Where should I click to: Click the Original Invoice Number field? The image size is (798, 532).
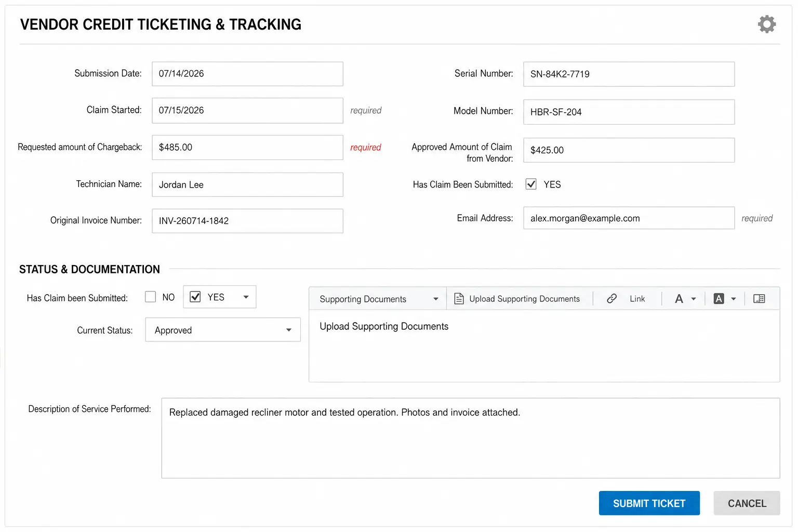[x=247, y=221]
